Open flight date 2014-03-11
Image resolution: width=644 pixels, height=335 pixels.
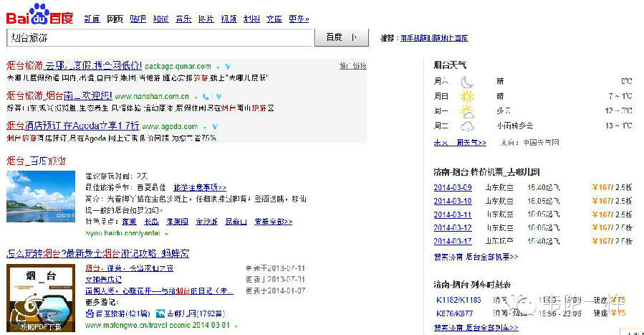tap(453, 214)
